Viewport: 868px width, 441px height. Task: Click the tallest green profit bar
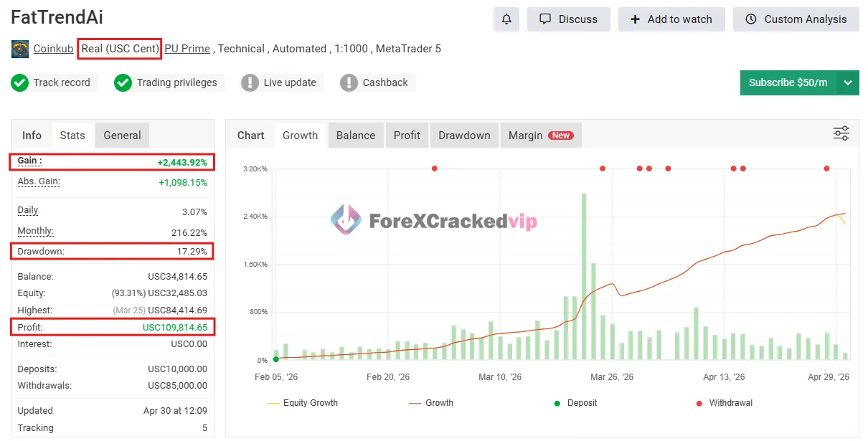pyautogui.click(x=584, y=277)
